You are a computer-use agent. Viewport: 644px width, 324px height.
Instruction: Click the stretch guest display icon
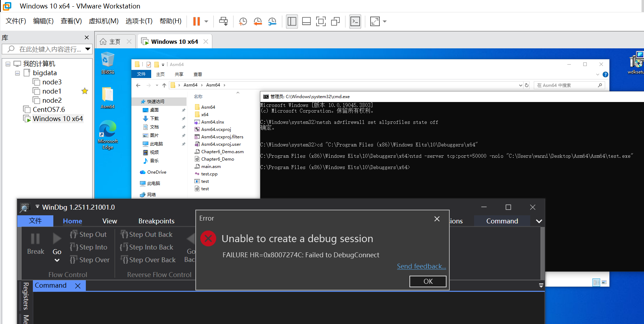[x=375, y=22]
